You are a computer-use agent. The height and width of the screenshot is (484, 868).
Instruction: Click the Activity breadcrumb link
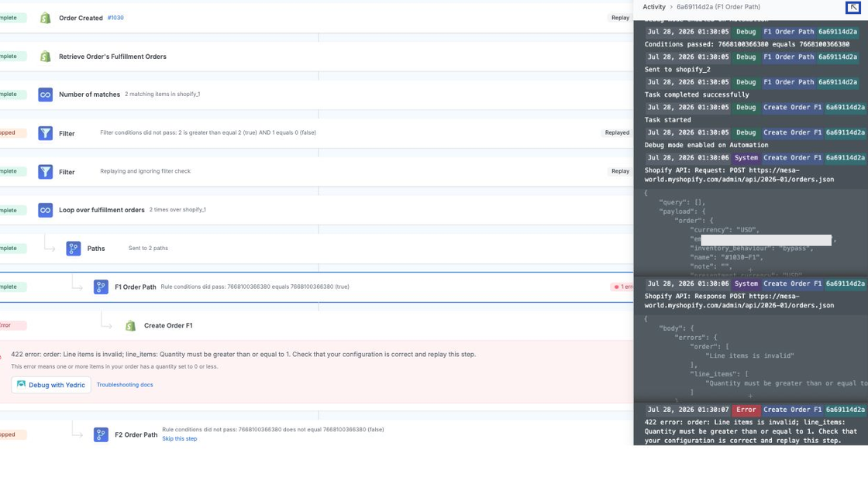(x=654, y=7)
